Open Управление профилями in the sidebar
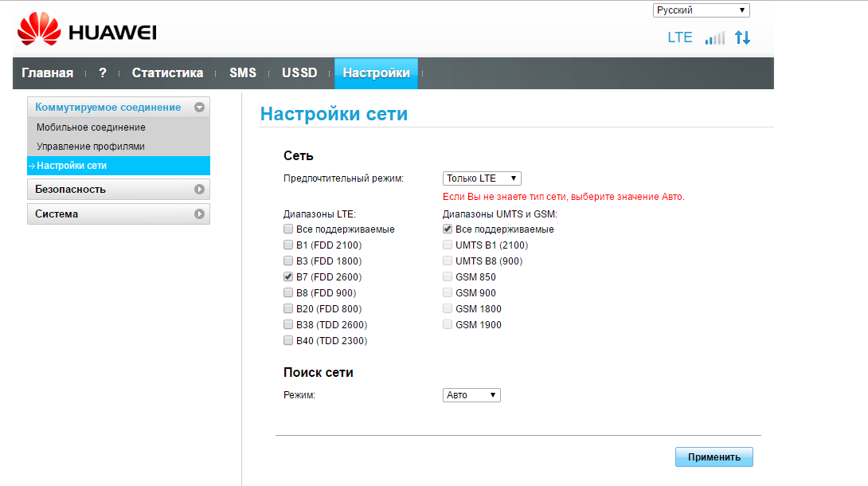 (90, 147)
